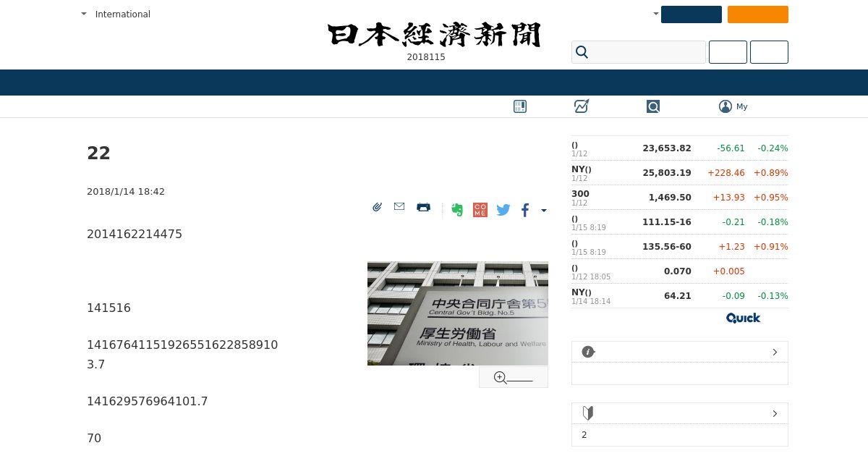
Task: Enlarge the photo with the zoom-plus button
Action: [514, 377]
